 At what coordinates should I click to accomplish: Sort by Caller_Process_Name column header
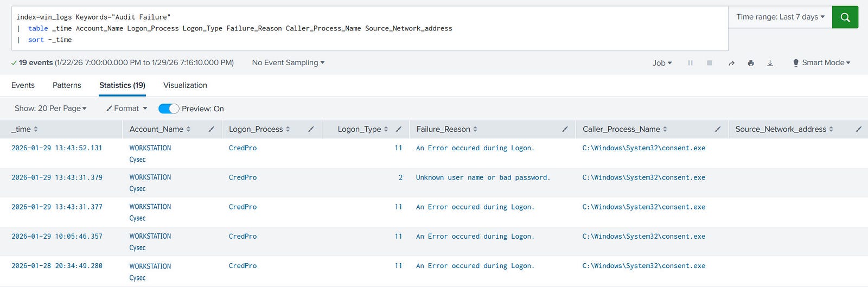point(625,129)
